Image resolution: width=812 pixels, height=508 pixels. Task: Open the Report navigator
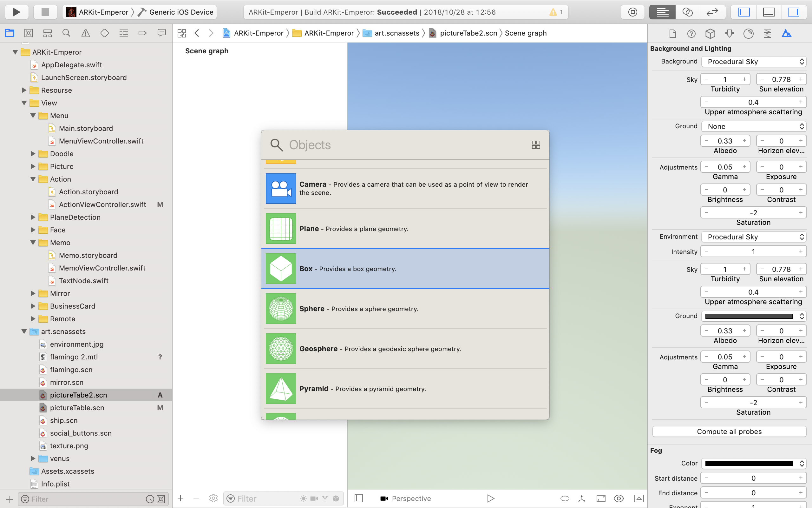point(162,33)
